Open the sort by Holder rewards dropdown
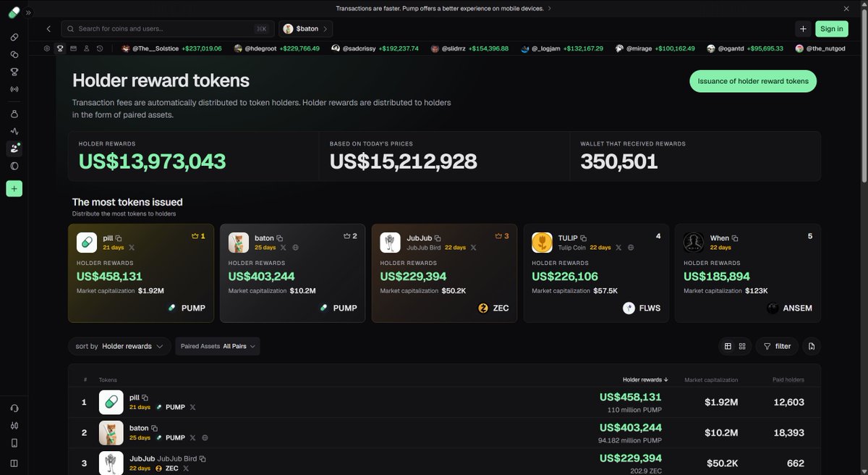 pos(119,346)
